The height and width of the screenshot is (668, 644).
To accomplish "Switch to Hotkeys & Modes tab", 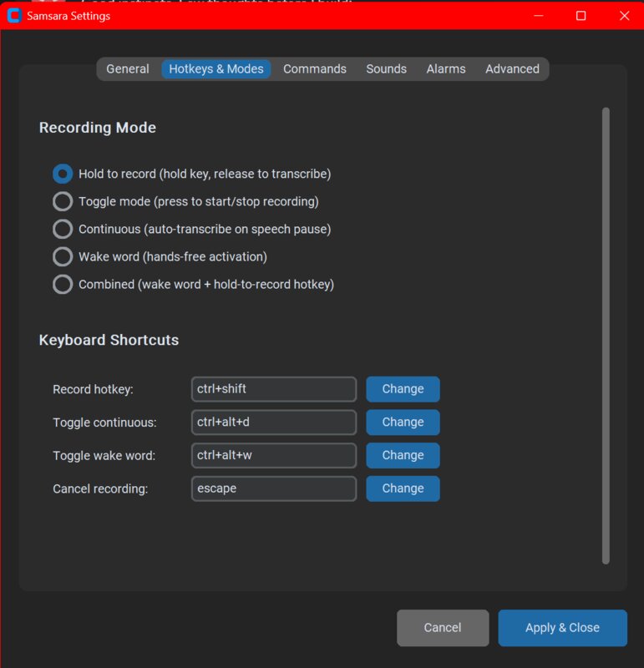I will click(x=216, y=69).
